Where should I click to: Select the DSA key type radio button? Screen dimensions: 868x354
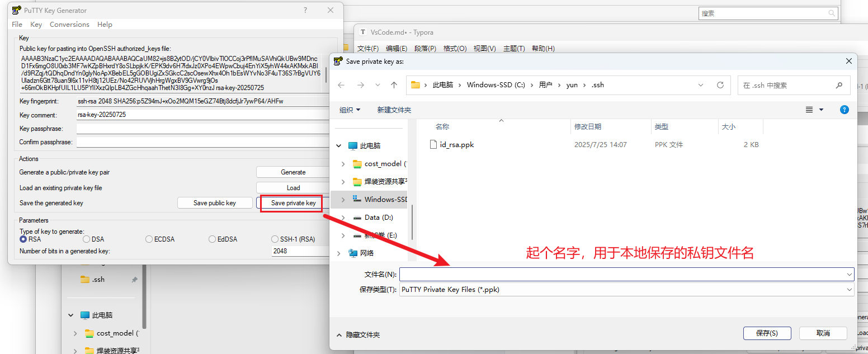tap(86, 239)
